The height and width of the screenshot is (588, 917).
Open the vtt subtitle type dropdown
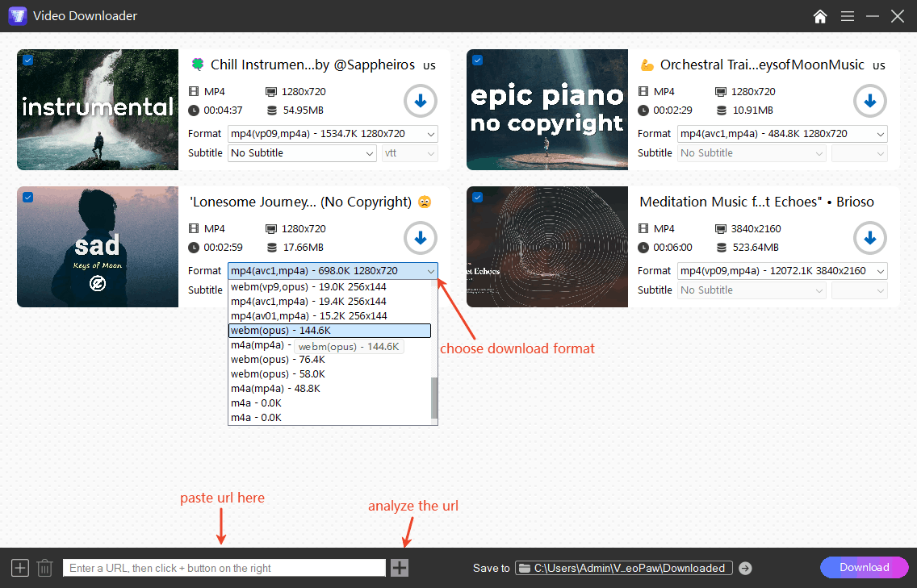[410, 153]
